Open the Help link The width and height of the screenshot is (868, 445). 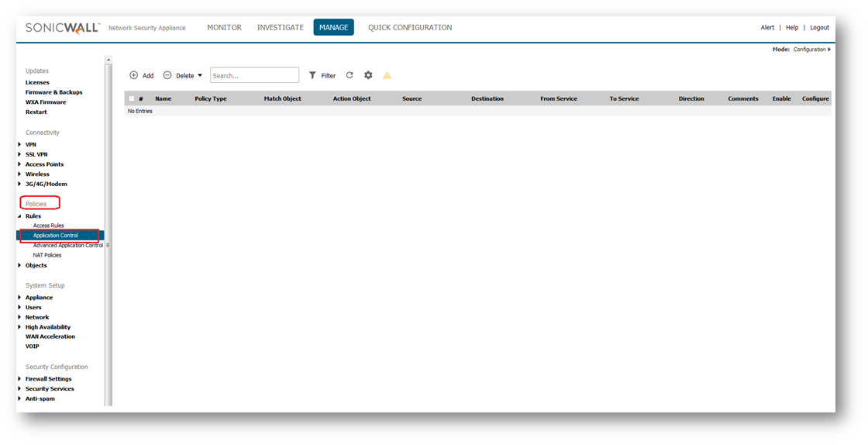(x=791, y=27)
